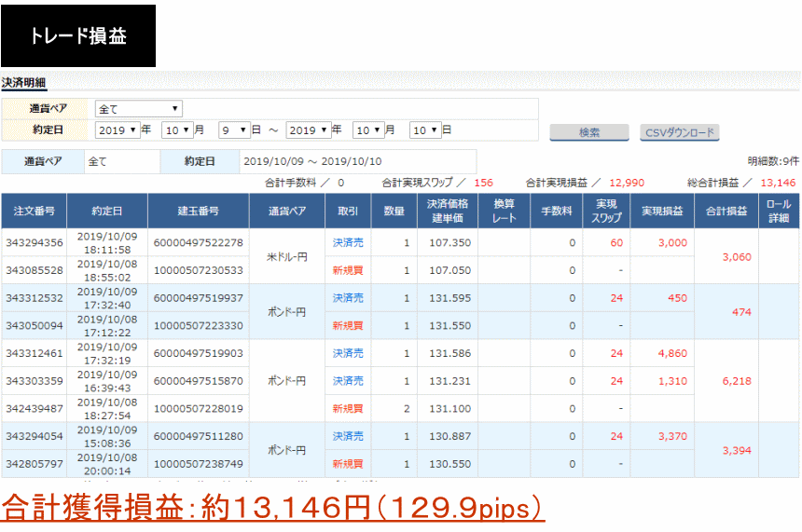The width and height of the screenshot is (802, 532).
Task: Open the end day dropdown showing 10
Action: click(426, 130)
